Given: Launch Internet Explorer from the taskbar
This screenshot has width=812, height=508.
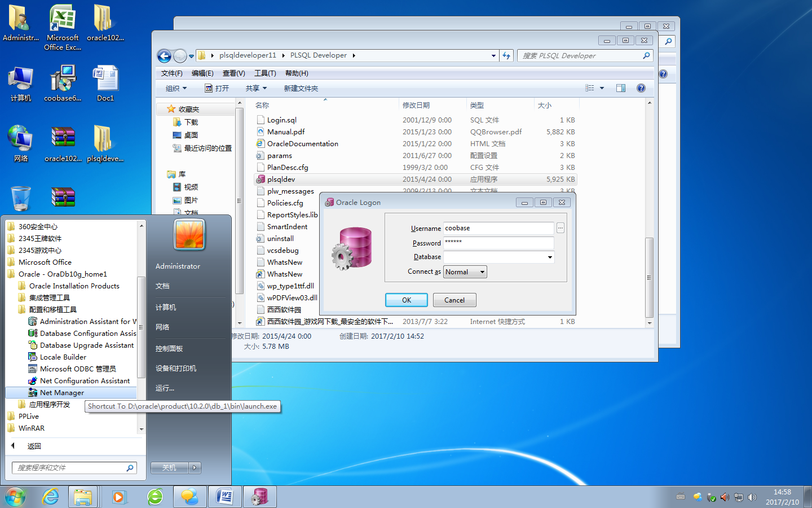Looking at the screenshot, I should coord(51,497).
